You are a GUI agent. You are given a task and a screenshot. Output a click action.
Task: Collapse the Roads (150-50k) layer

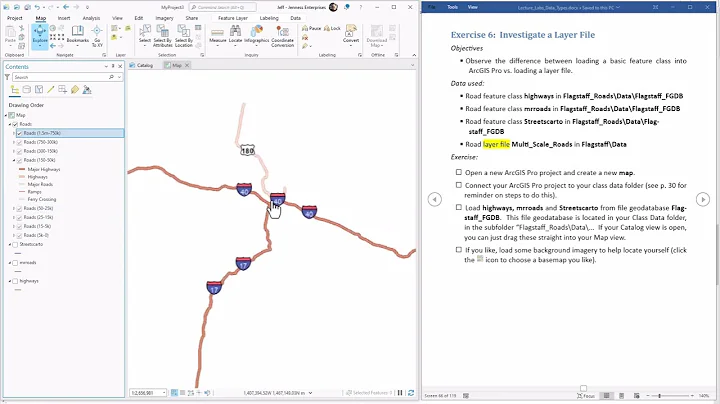coord(14,161)
